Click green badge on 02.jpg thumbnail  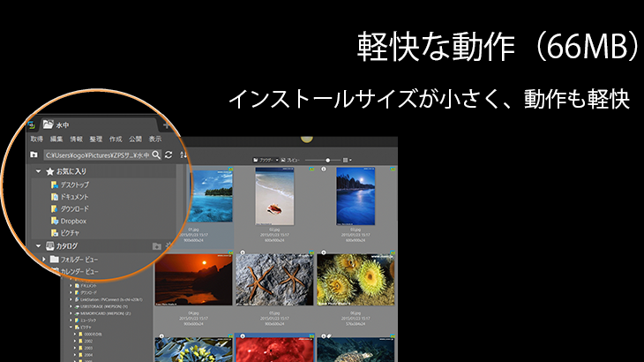point(311,169)
